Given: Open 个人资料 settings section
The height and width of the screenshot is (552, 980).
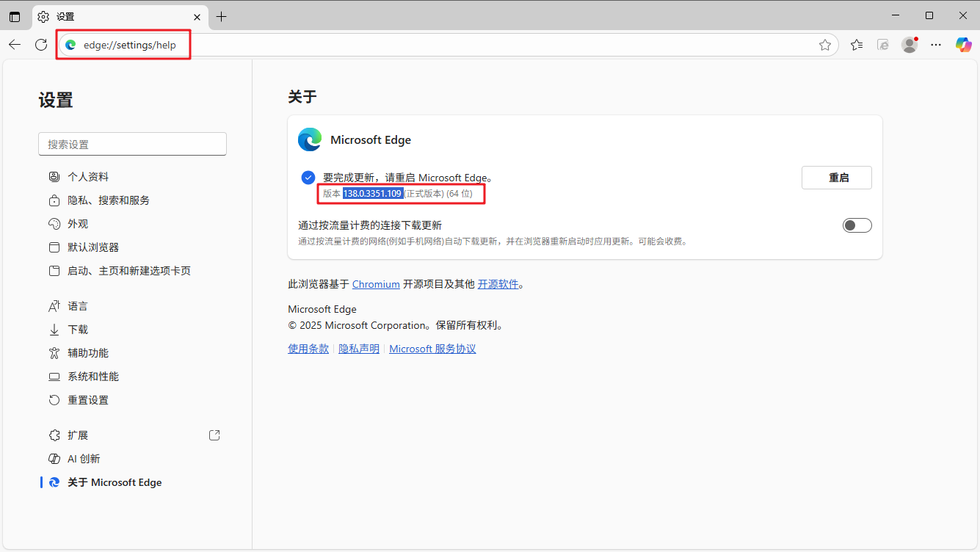Looking at the screenshot, I should (132, 177).
